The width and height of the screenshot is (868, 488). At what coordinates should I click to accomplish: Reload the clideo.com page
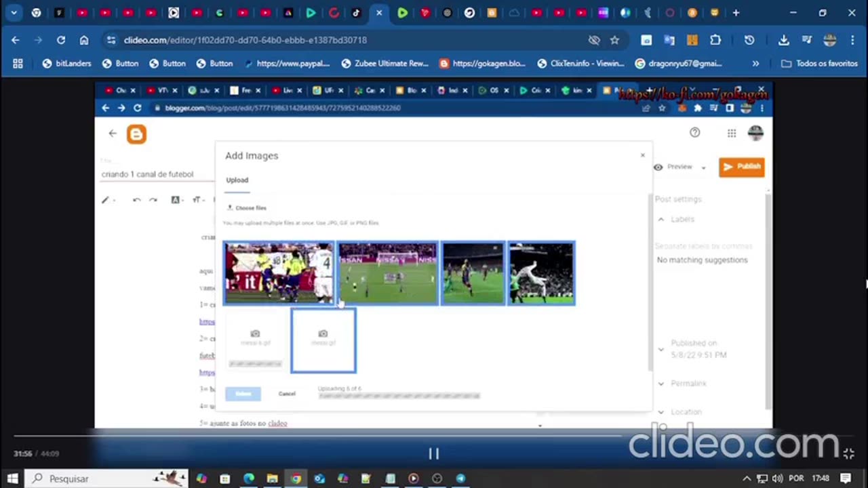61,40
